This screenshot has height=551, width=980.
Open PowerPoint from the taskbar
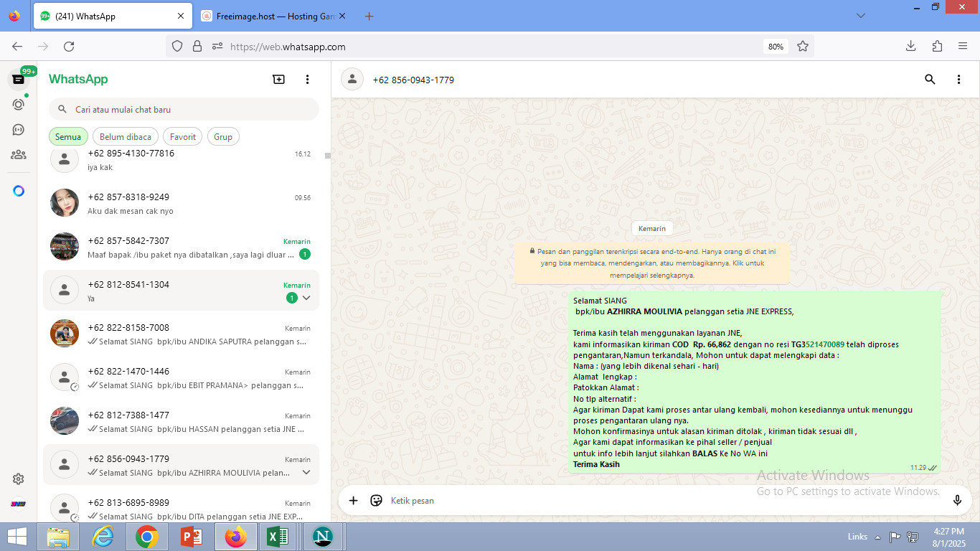(191, 537)
